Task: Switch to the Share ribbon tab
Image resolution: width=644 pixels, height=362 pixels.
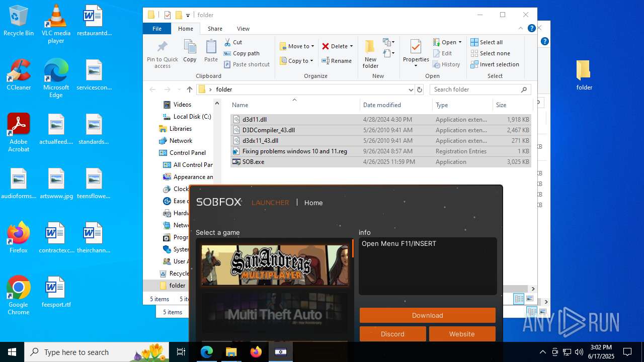Action: [x=215, y=29]
